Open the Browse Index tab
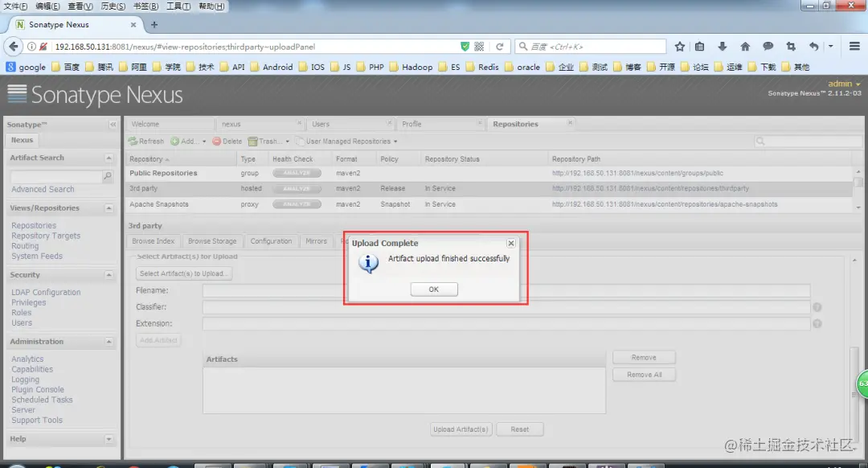Image resolution: width=868 pixels, height=468 pixels. 154,241
